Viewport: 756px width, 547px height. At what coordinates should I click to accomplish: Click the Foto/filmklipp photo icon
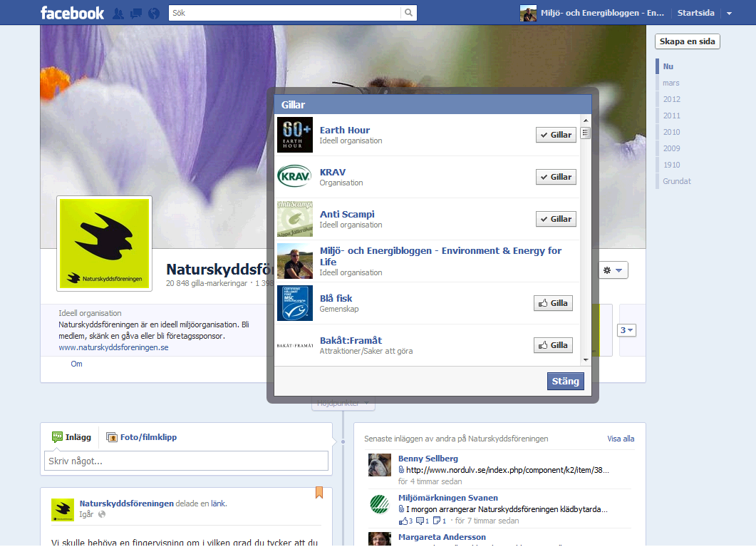coord(112,437)
